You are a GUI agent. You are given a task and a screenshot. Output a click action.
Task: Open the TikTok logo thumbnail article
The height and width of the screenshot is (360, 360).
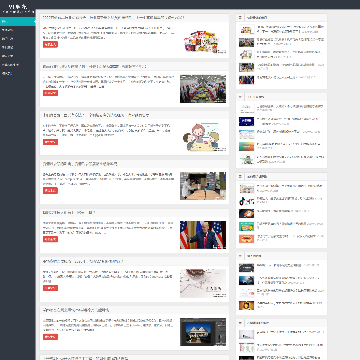pyautogui.click(x=246, y=201)
